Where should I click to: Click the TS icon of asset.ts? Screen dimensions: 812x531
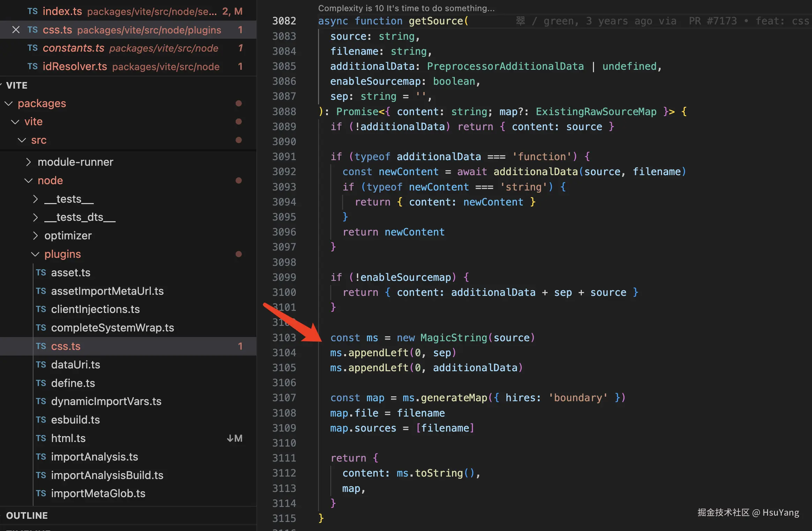click(41, 272)
